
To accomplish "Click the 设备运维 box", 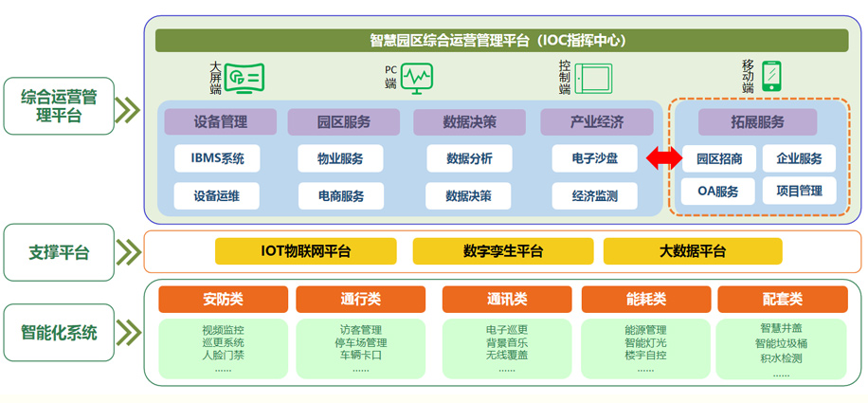I will click(216, 196).
